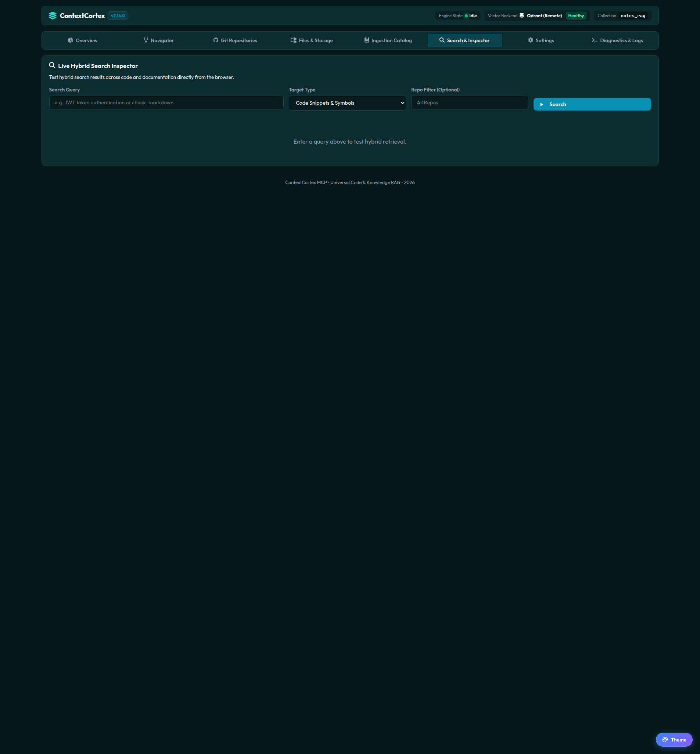Click the Overview pie chart icon
This screenshot has height=754, width=700.
(x=71, y=40)
